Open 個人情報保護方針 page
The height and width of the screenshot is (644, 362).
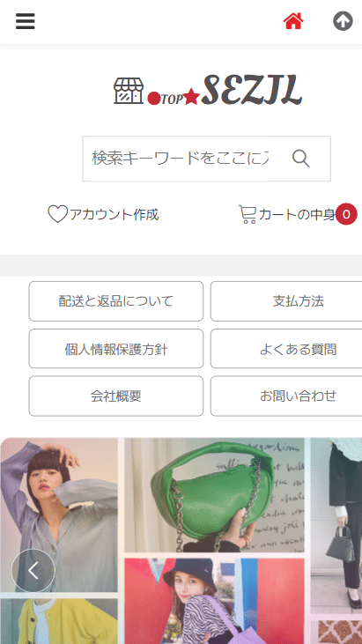[x=116, y=349]
